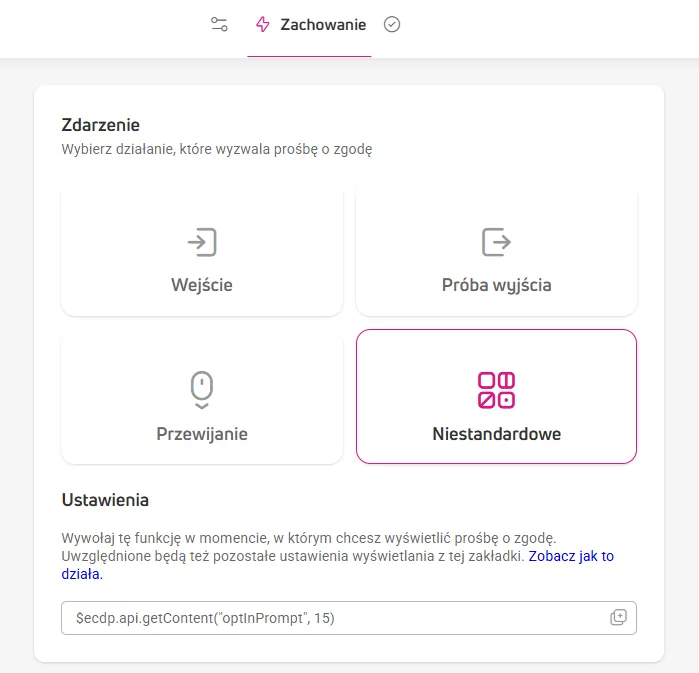Select the Wejście event card
Screen dimensions: 699x673
[202, 250]
